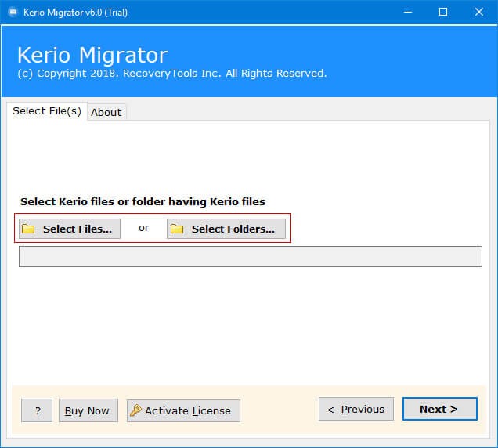Click the Kerio Migrator app icon in title bar
The height and width of the screenshot is (448, 498).
coord(13,13)
